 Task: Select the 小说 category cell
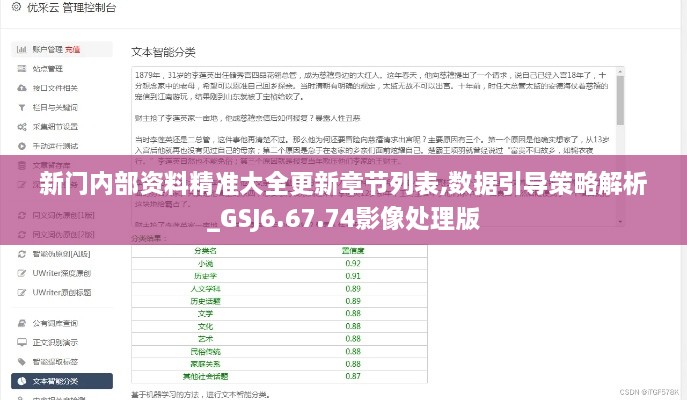(205, 263)
